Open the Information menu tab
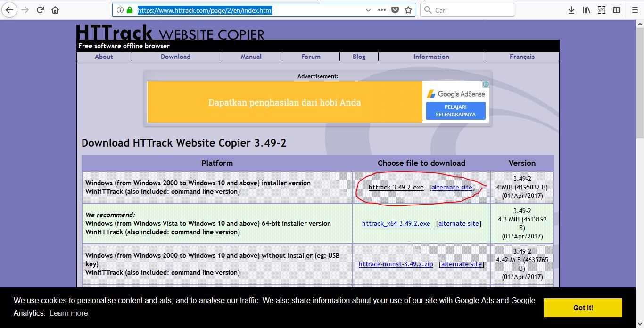This screenshot has width=644, height=328. pos(431,57)
